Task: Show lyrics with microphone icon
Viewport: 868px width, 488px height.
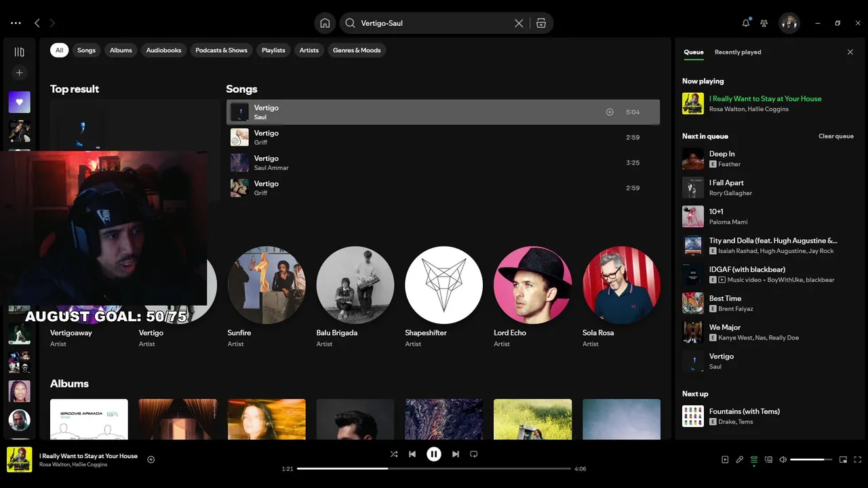Action: pyautogui.click(x=740, y=460)
